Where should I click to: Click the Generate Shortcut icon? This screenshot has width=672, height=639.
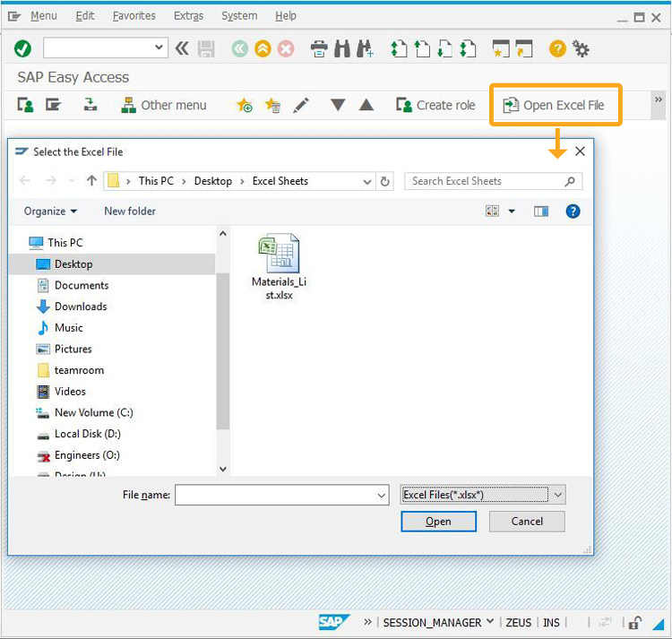pos(524,48)
